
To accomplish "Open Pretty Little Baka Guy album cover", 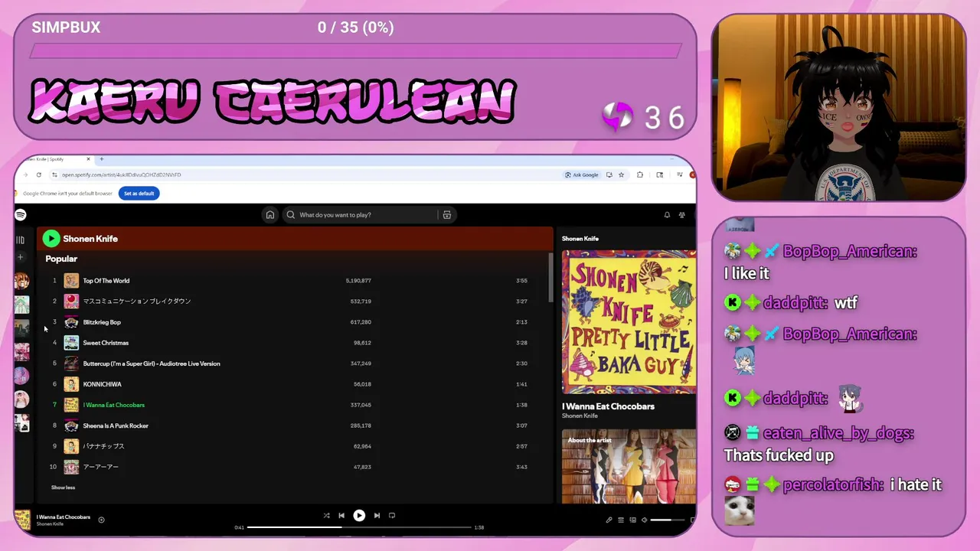I will click(x=629, y=322).
